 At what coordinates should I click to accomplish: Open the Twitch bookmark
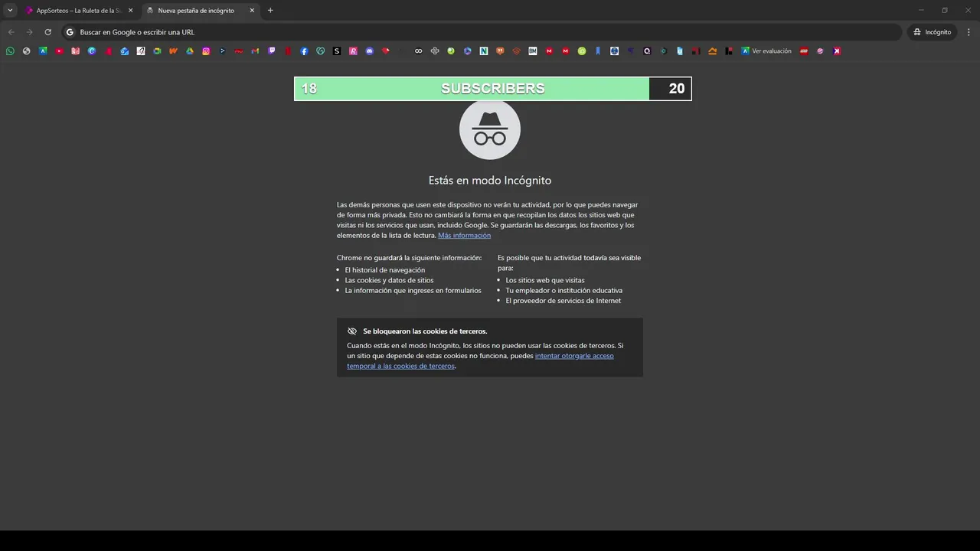(x=272, y=51)
